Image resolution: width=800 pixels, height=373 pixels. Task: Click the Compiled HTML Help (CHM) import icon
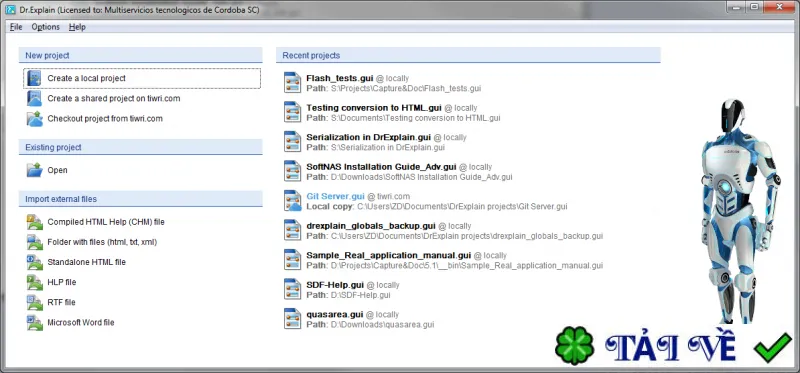[x=34, y=222]
